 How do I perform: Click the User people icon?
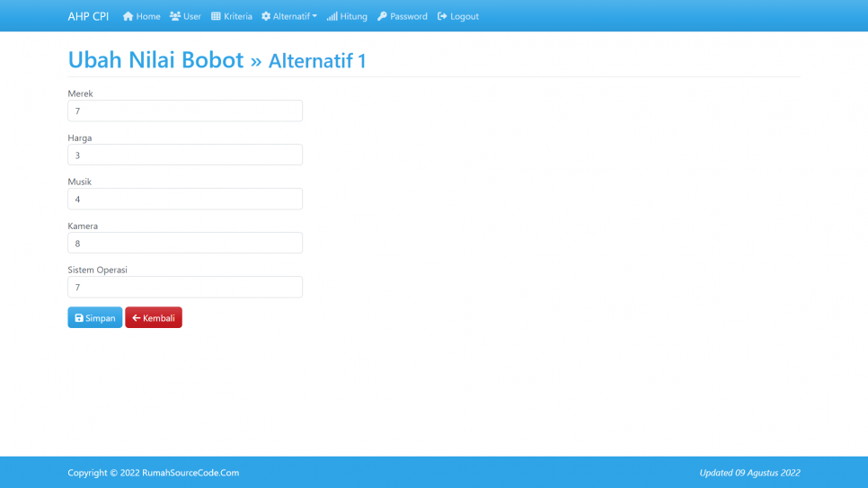point(175,16)
